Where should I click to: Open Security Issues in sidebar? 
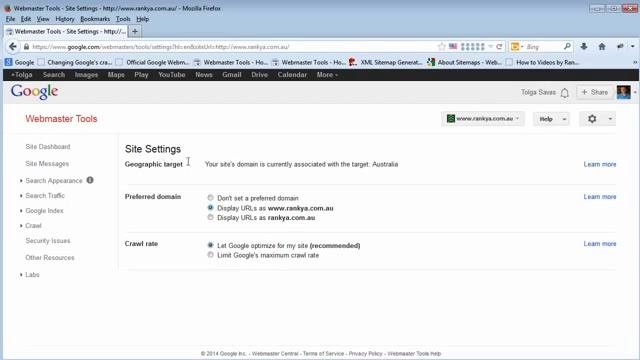pyautogui.click(x=48, y=241)
